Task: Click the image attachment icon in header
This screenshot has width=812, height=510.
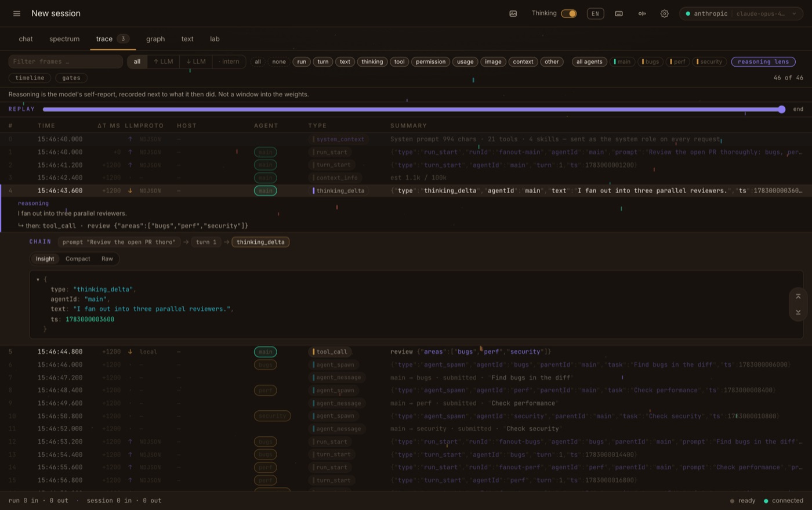Action: coord(513,13)
